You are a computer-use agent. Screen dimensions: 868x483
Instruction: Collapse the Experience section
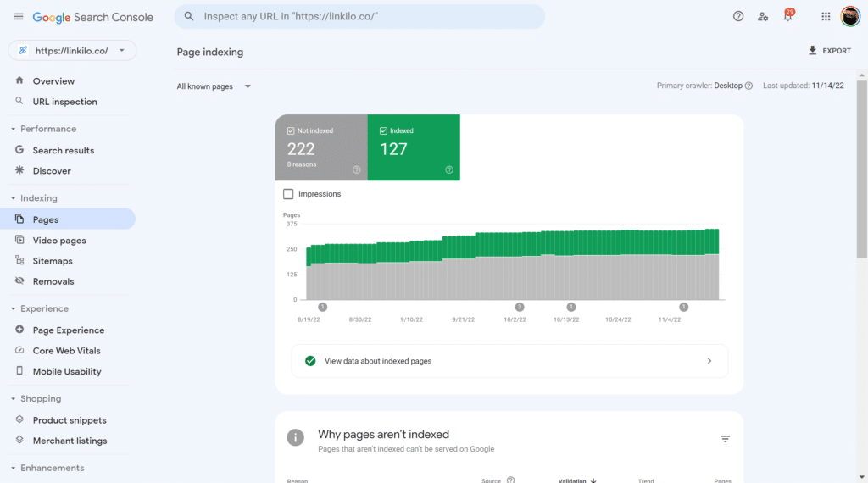(14, 308)
